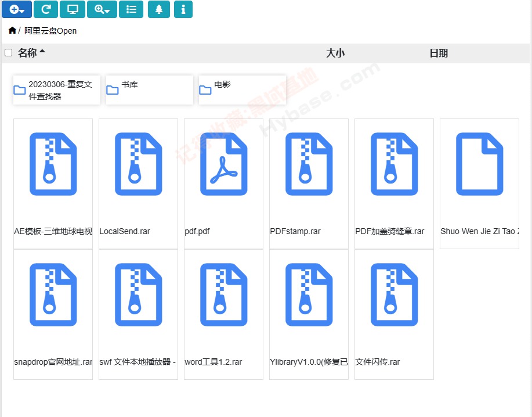
Task: Select the LocalSend.rar archive icon
Action: click(x=139, y=164)
